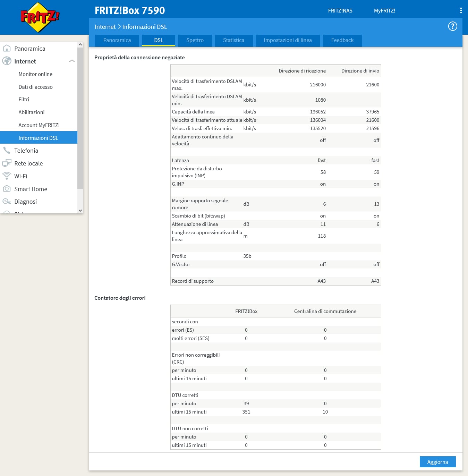468x476 pixels.
Task: Select Monitor online in sidebar
Action: [35, 74]
